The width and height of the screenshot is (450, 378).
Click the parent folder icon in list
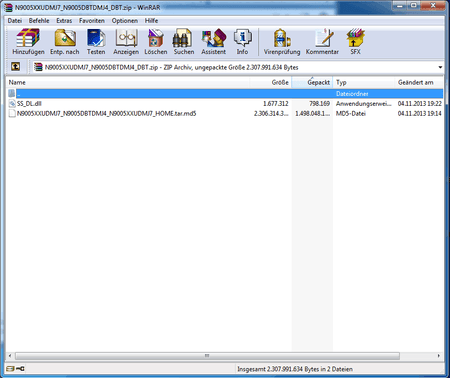(x=12, y=93)
